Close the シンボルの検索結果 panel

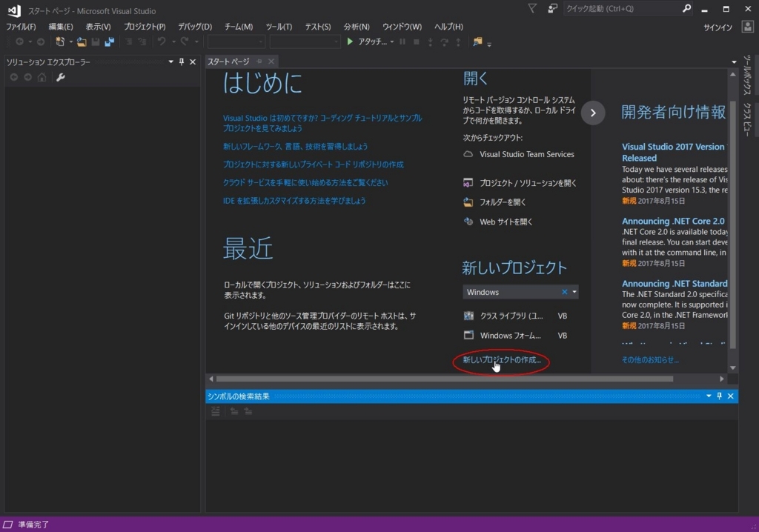click(730, 396)
